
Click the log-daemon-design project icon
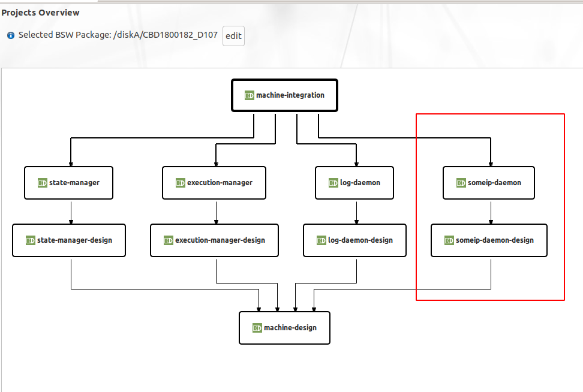tap(321, 240)
